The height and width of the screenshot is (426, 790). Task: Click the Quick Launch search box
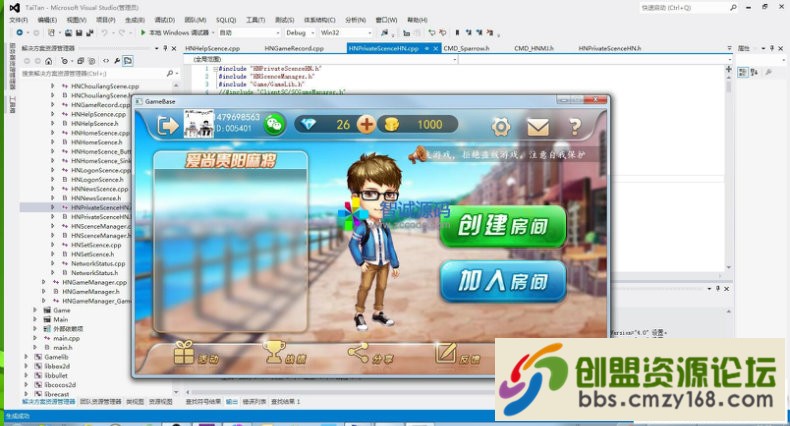pyautogui.click(x=689, y=8)
